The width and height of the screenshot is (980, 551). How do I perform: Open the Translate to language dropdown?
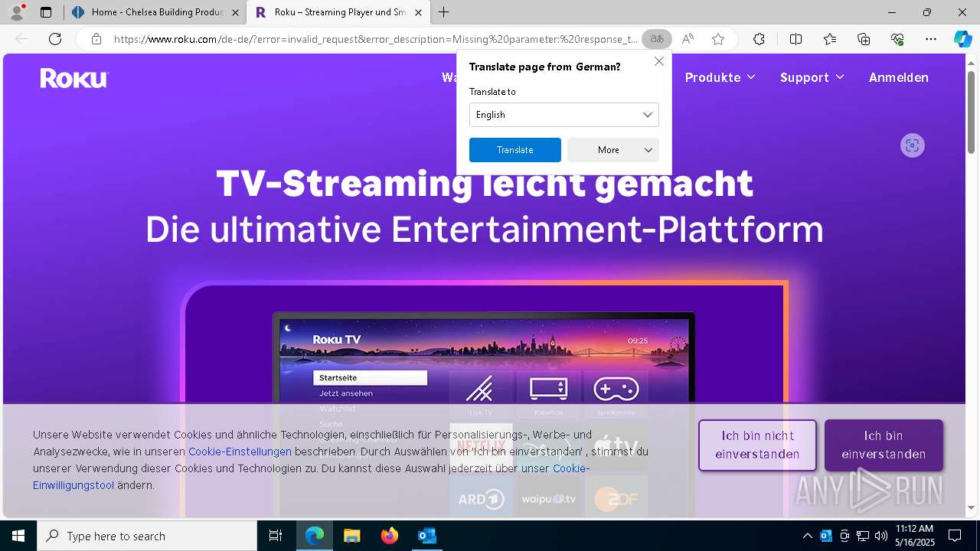point(564,115)
